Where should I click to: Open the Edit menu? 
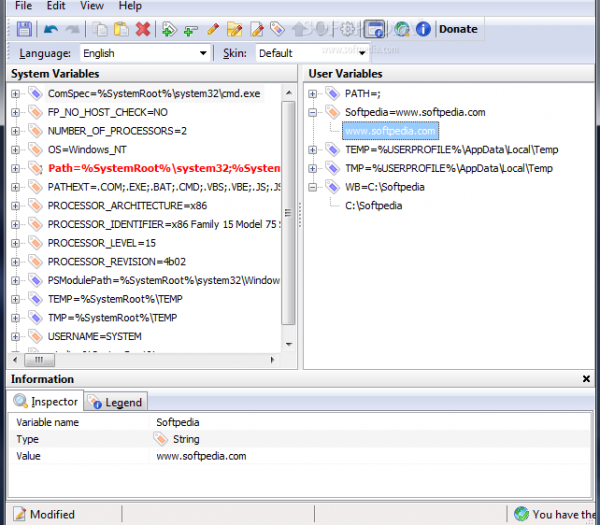pyautogui.click(x=56, y=6)
